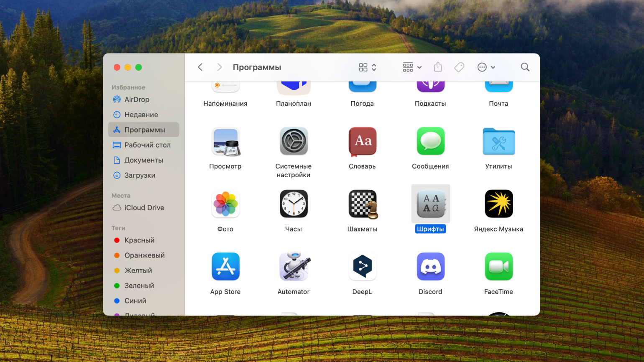Select the Синий blue tag
This screenshot has width=644, height=362.
[135, 301]
